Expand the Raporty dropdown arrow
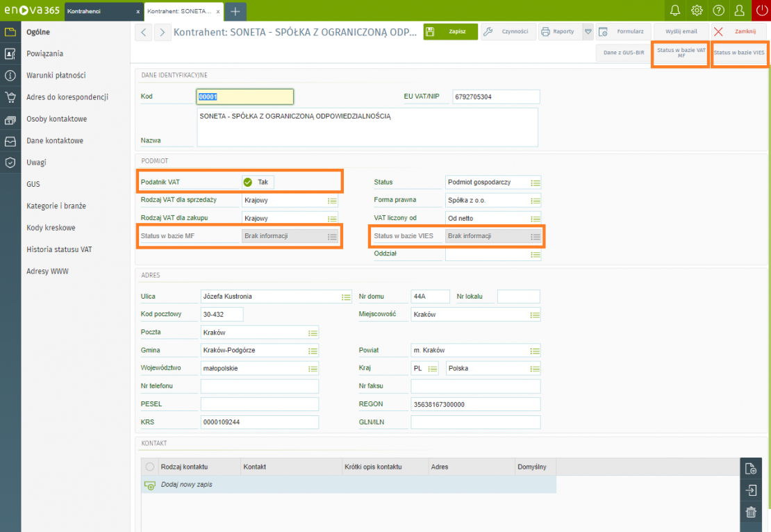This screenshot has height=532, width=771. pos(588,32)
